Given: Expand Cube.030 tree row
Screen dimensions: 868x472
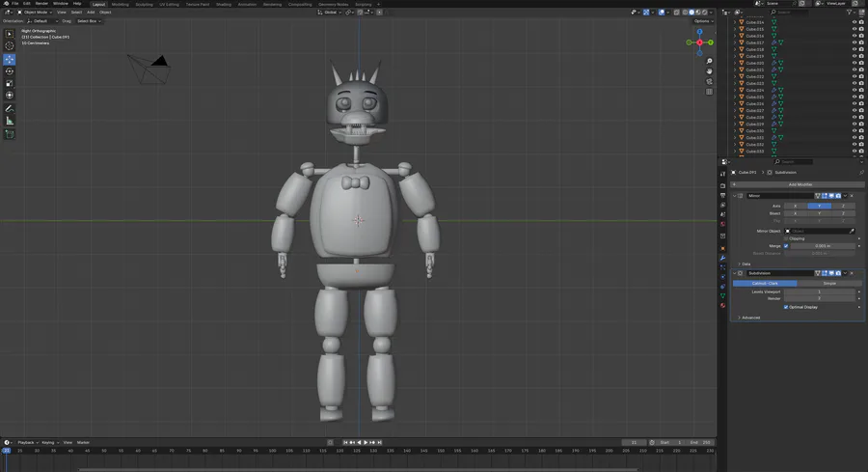Looking at the screenshot, I should [735, 130].
